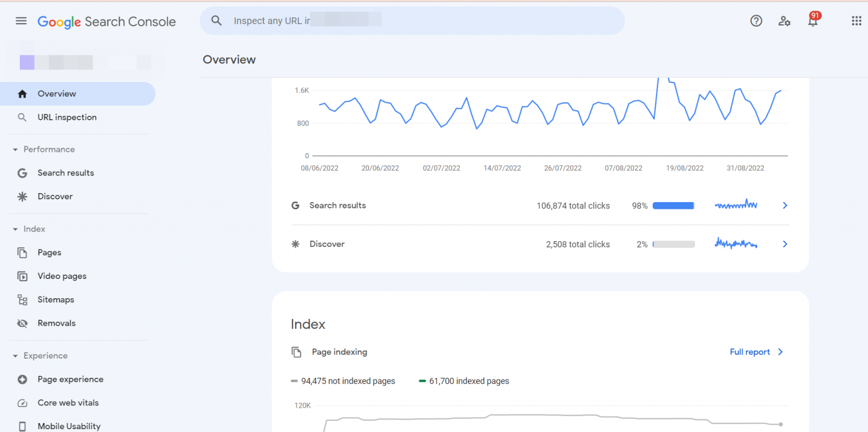The height and width of the screenshot is (432, 868).
Task: Collapse the Performance section
Action: [15, 149]
